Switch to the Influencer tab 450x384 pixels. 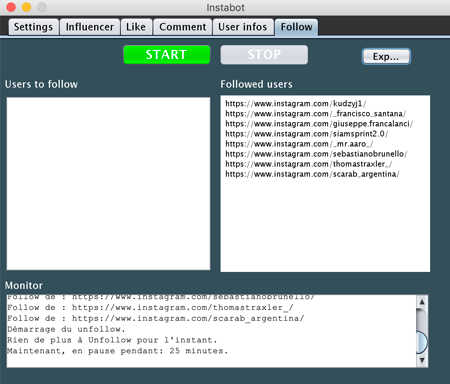coord(90,27)
